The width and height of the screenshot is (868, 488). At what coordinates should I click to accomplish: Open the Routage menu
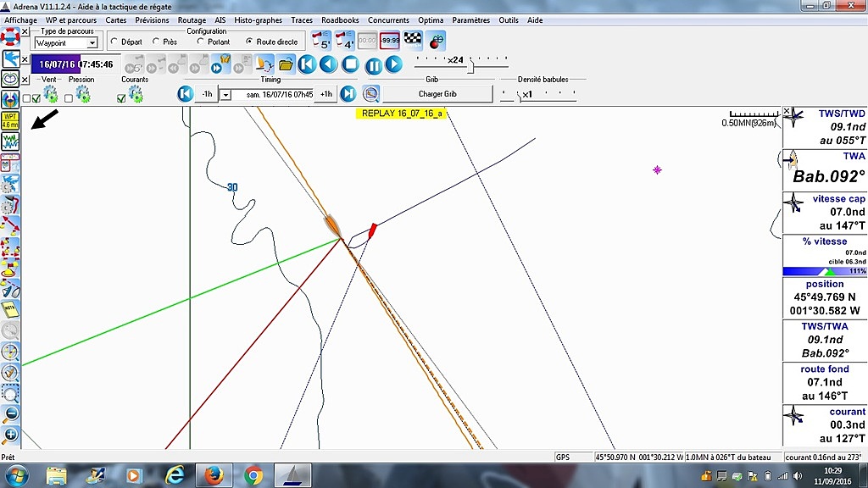192,20
